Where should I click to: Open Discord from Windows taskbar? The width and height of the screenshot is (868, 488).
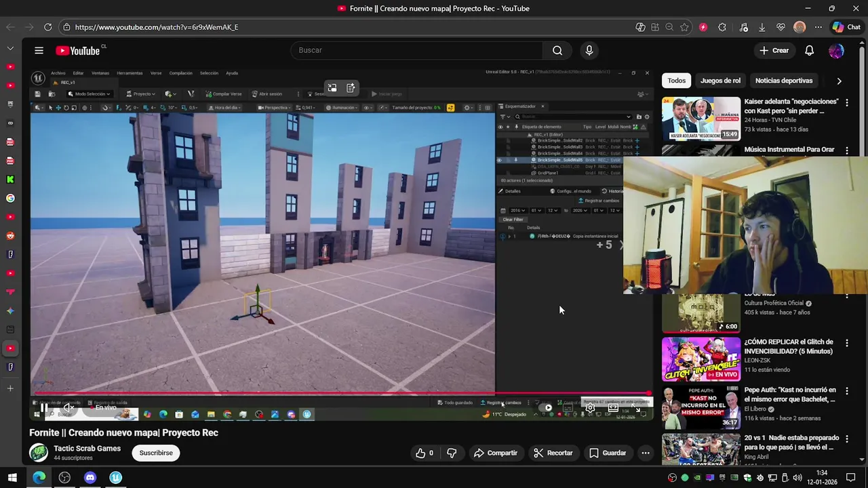click(90, 477)
